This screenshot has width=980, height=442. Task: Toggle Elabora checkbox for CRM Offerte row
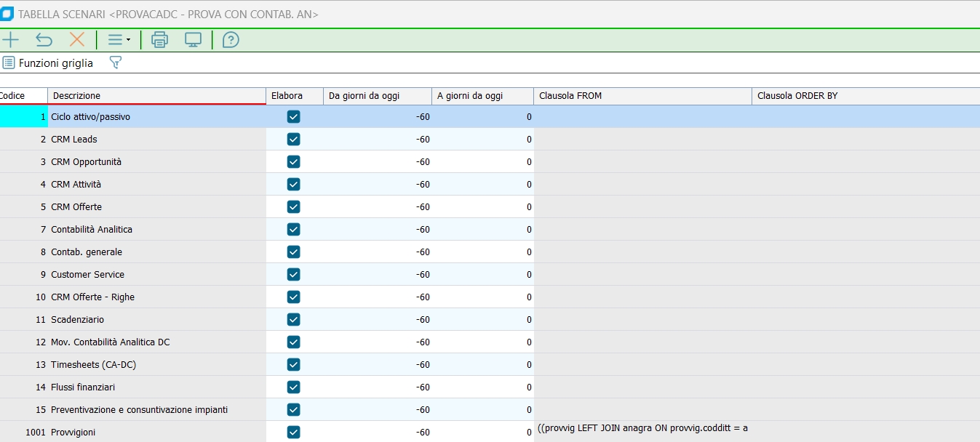point(294,206)
